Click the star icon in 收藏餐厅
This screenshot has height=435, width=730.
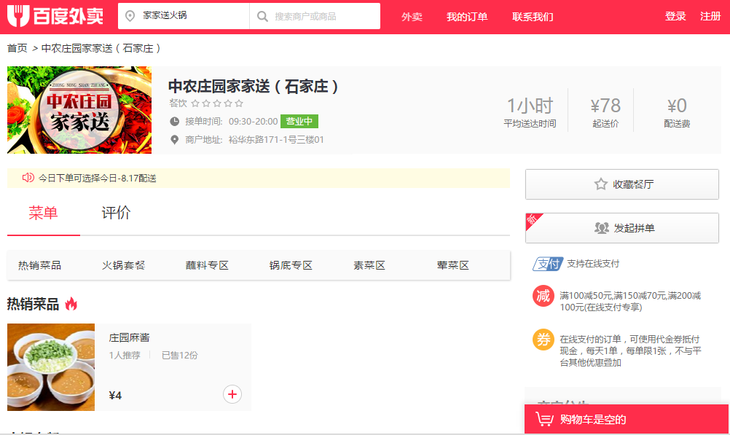click(601, 184)
